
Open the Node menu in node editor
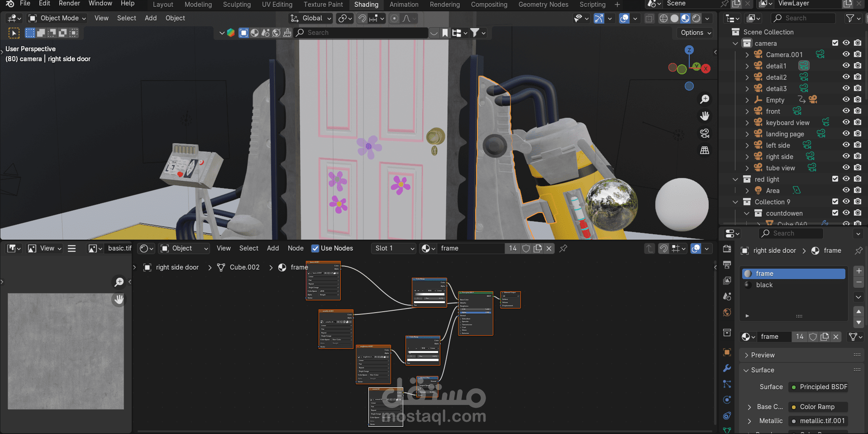point(296,248)
